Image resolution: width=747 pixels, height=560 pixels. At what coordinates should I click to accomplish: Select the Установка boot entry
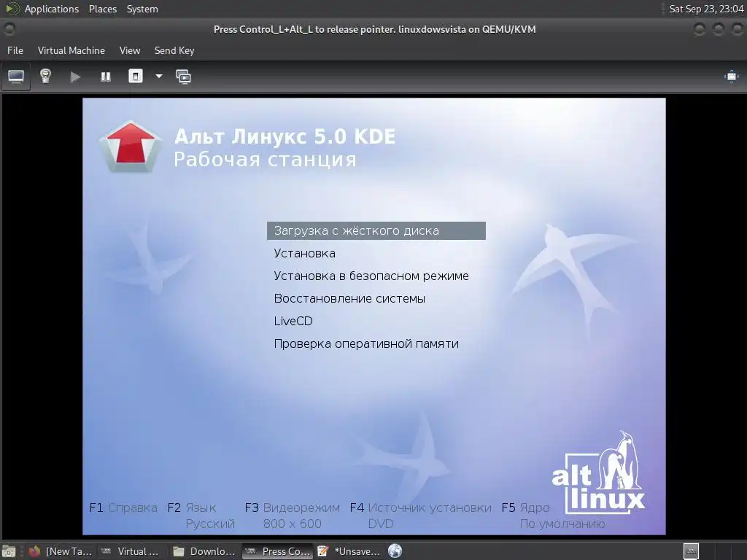tap(304, 253)
